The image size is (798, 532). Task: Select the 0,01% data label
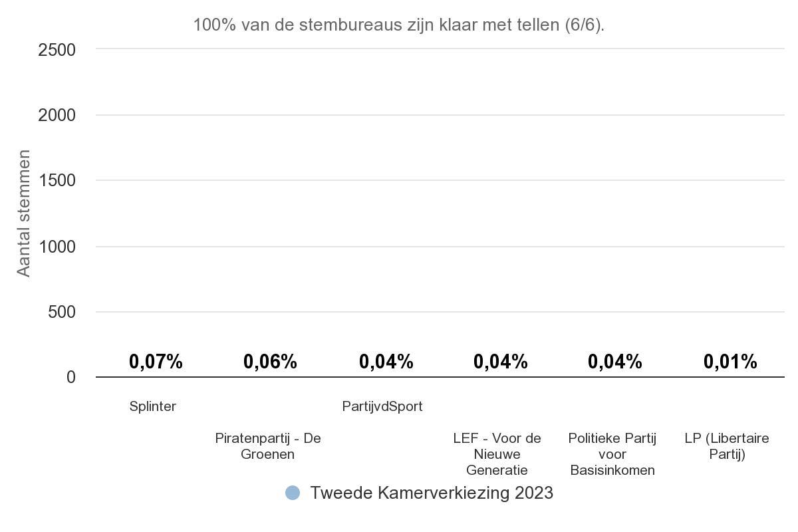pos(730,362)
